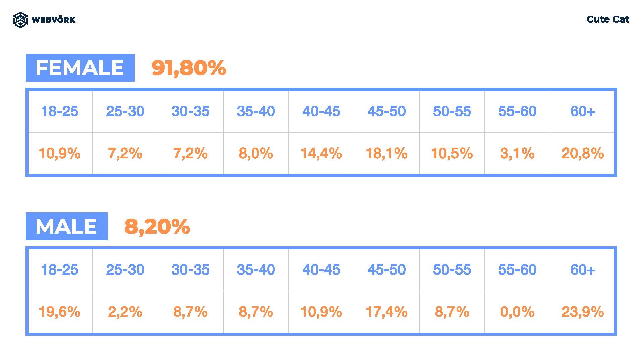
Task: Click the male 23,9% value cell
Action: [582, 312]
